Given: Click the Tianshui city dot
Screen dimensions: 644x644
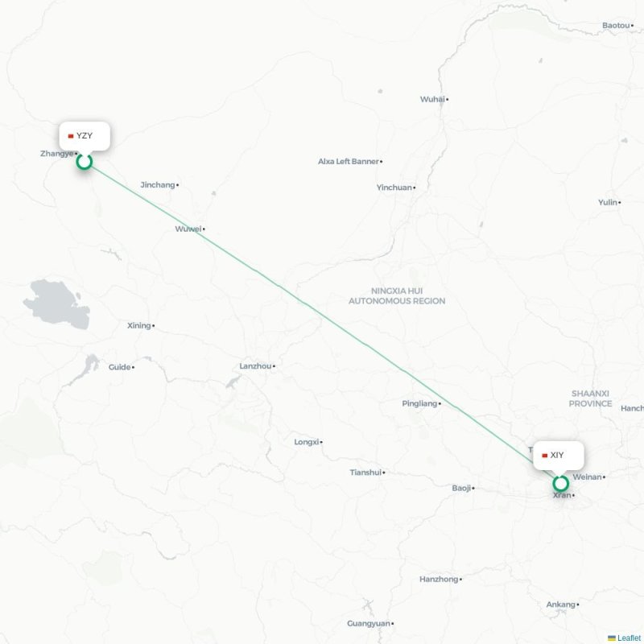Looking at the screenshot, I should click(x=384, y=473).
